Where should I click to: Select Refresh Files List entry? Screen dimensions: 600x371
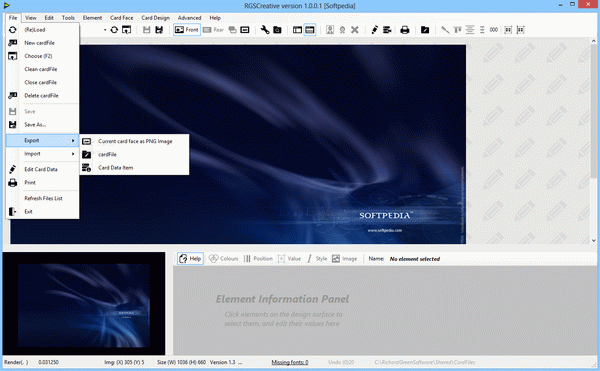pos(42,198)
